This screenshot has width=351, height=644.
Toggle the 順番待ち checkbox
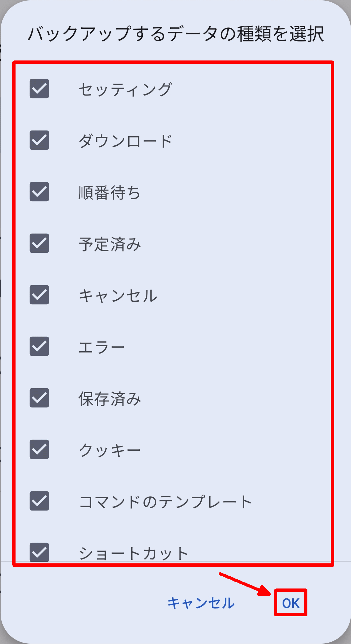[x=39, y=192]
